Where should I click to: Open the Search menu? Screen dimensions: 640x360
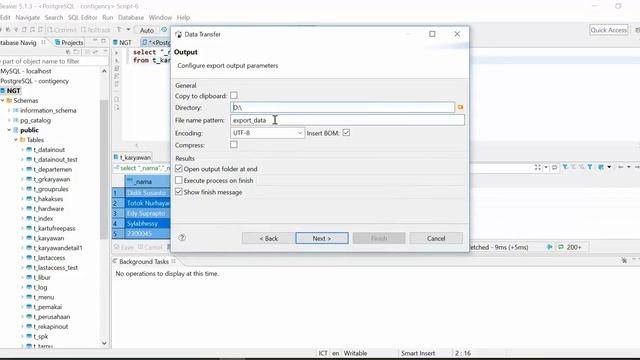54,18
